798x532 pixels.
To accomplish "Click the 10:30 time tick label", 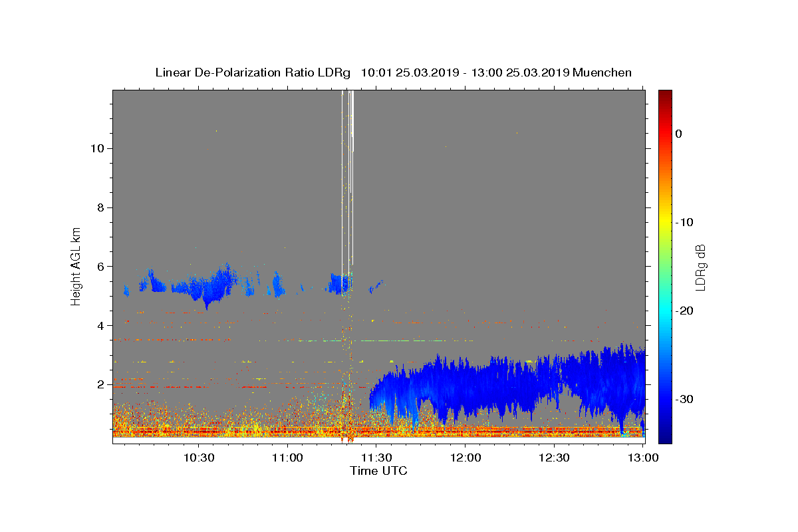I will pos(199,458).
